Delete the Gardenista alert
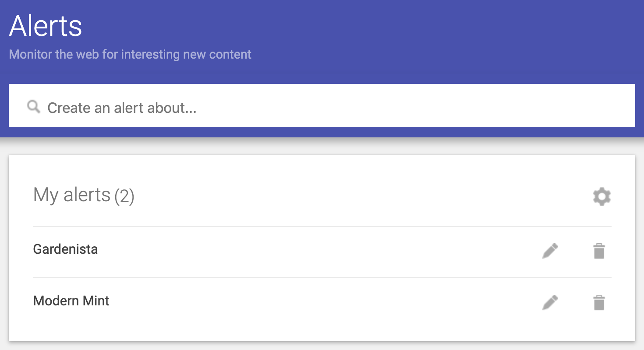The height and width of the screenshot is (350, 644). click(599, 251)
